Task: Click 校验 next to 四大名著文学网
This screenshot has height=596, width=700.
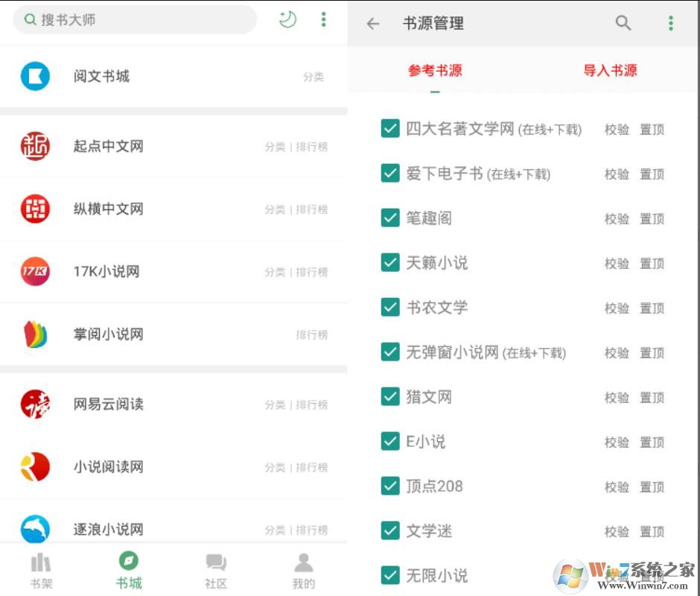Action: 617,129
